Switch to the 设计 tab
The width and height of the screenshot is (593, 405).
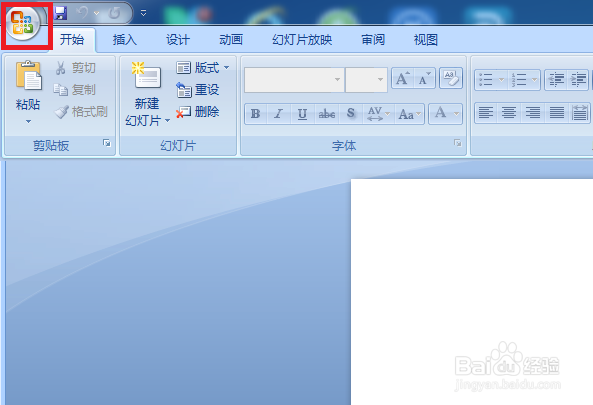178,40
